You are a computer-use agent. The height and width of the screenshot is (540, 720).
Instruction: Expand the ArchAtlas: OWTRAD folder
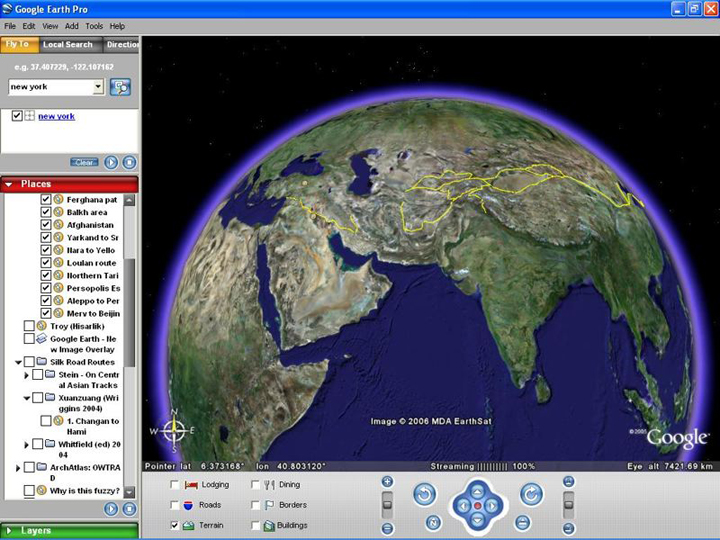tap(18, 467)
